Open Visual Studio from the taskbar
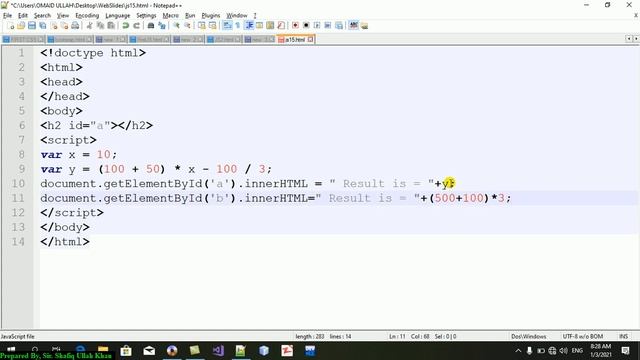This screenshot has width=640, height=360. (218, 351)
